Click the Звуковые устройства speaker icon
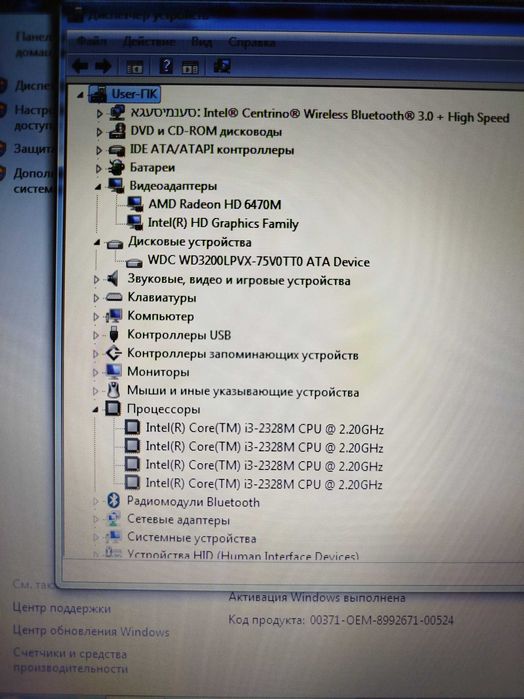The height and width of the screenshot is (699, 524). point(113,280)
